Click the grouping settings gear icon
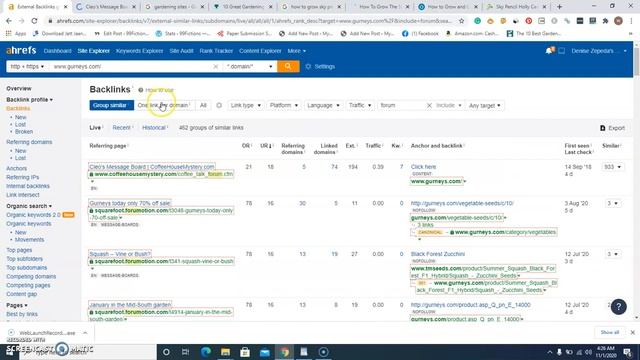 coord(219,105)
